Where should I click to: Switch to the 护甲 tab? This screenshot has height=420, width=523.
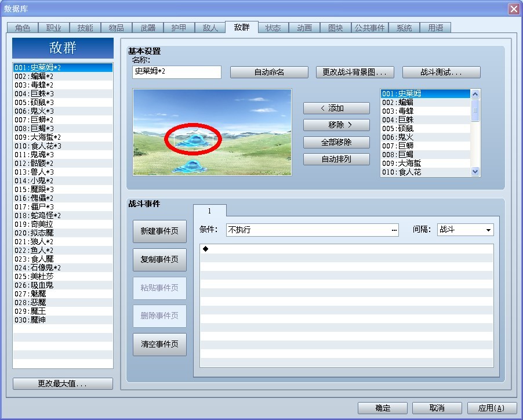[179, 28]
